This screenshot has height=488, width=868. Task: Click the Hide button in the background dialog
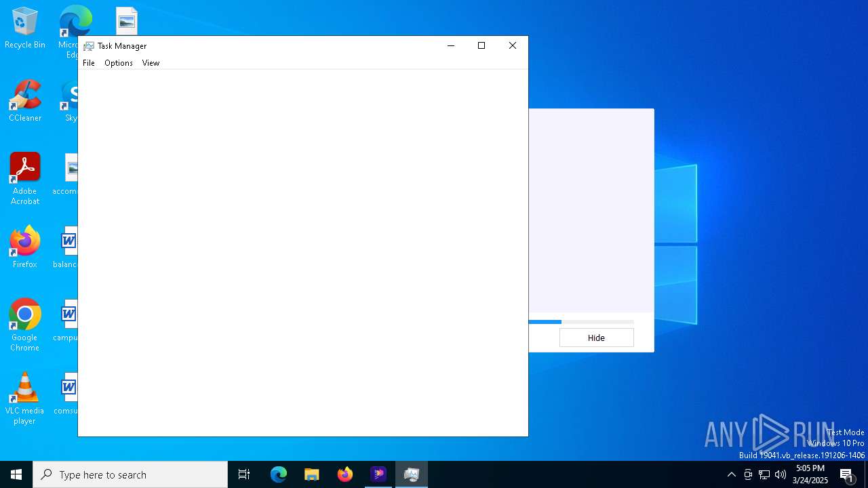click(596, 338)
